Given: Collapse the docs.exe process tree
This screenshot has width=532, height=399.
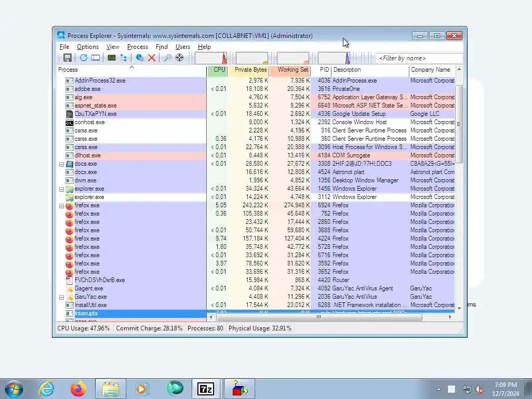Looking at the screenshot, I should coord(61,164).
